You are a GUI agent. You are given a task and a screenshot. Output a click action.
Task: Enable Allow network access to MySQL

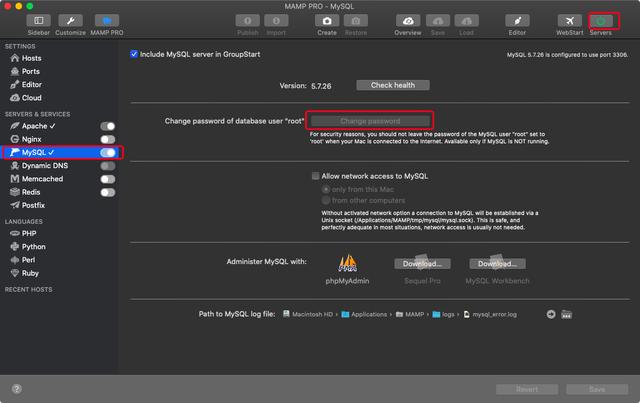pyautogui.click(x=316, y=176)
